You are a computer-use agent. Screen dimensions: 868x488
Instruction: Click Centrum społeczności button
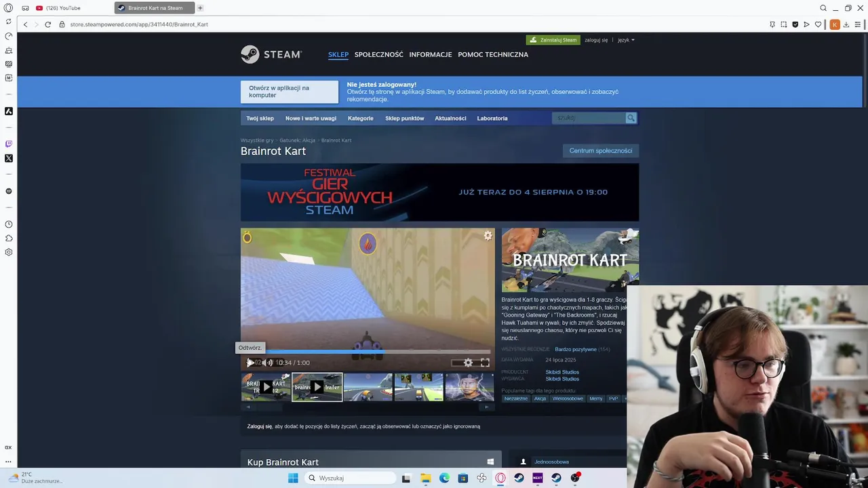pyautogui.click(x=601, y=150)
